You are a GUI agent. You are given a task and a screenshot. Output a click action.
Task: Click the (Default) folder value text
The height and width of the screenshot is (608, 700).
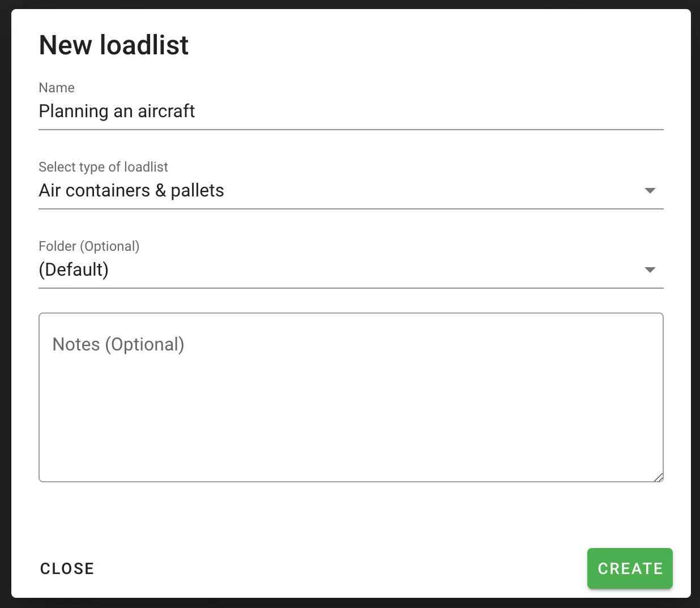[74, 270]
